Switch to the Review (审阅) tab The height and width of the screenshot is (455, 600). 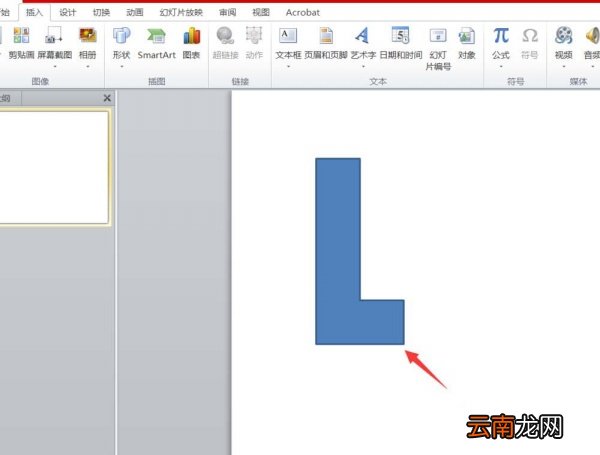click(x=228, y=13)
